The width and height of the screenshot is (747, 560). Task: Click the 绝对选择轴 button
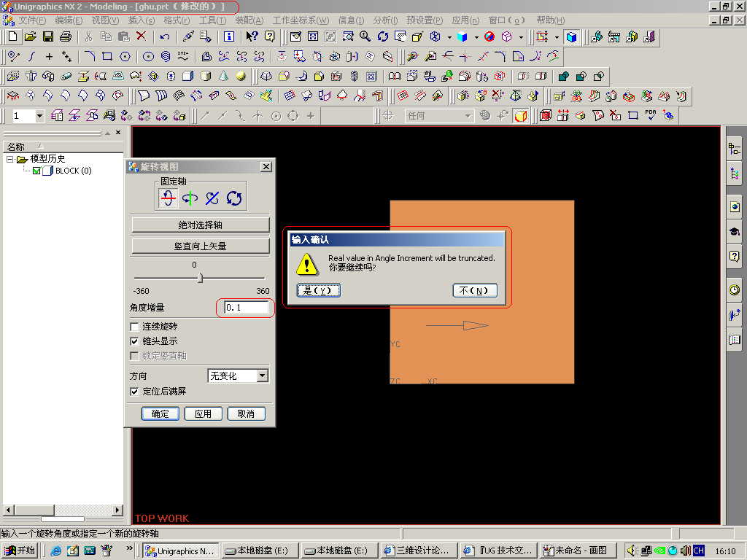tap(200, 225)
